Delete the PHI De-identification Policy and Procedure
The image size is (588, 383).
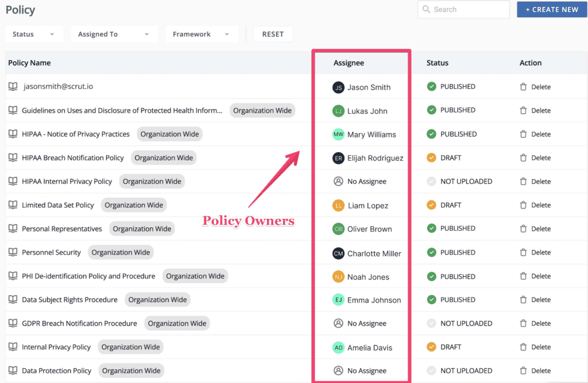point(535,276)
